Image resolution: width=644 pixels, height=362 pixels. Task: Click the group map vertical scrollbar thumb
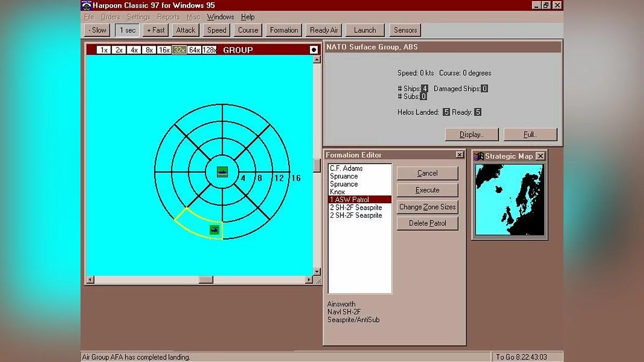317,165
